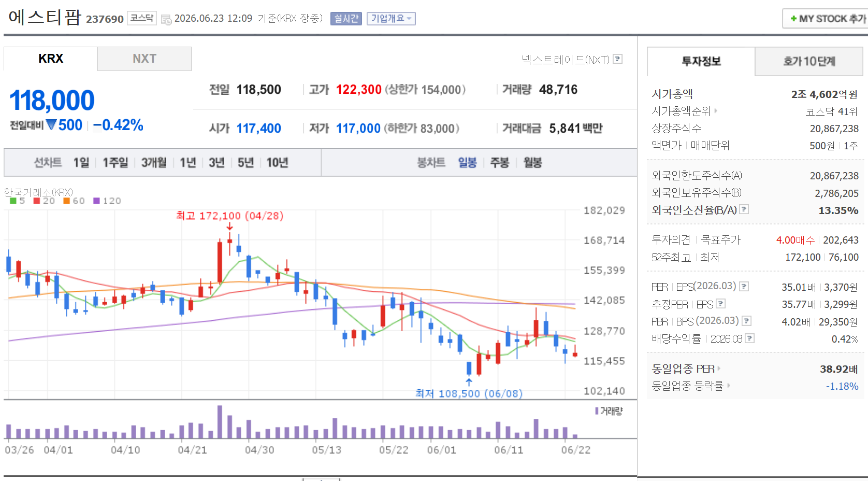Screen dimensions: 868x481
Task: Click the clock icon before the date 2026.06.23
Action: click(x=166, y=19)
